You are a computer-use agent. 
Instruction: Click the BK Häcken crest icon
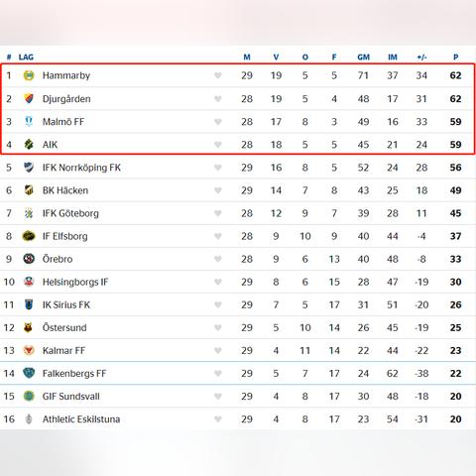click(x=29, y=190)
